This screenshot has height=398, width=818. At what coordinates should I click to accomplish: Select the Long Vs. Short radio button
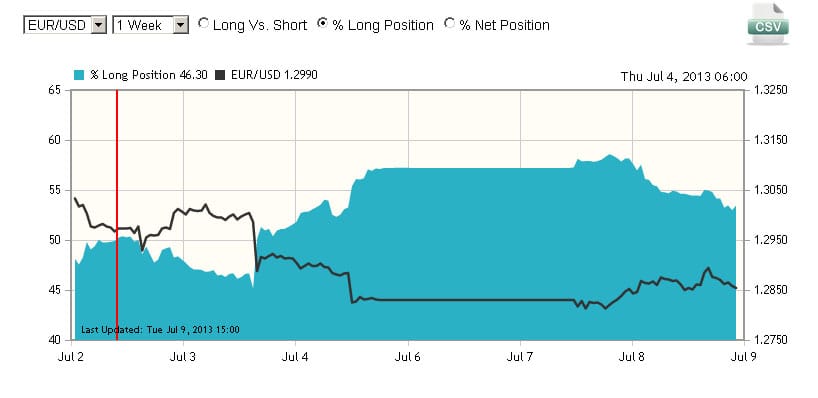203,23
